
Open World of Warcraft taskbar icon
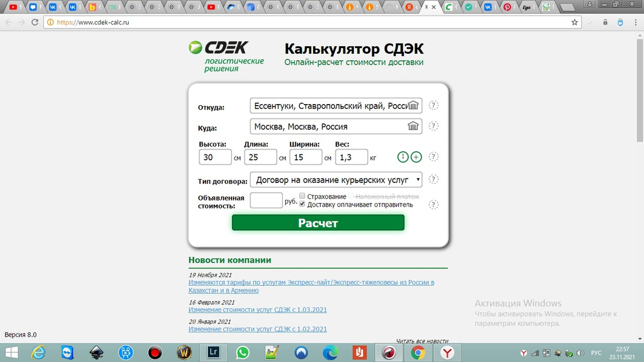click(x=184, y=352)
